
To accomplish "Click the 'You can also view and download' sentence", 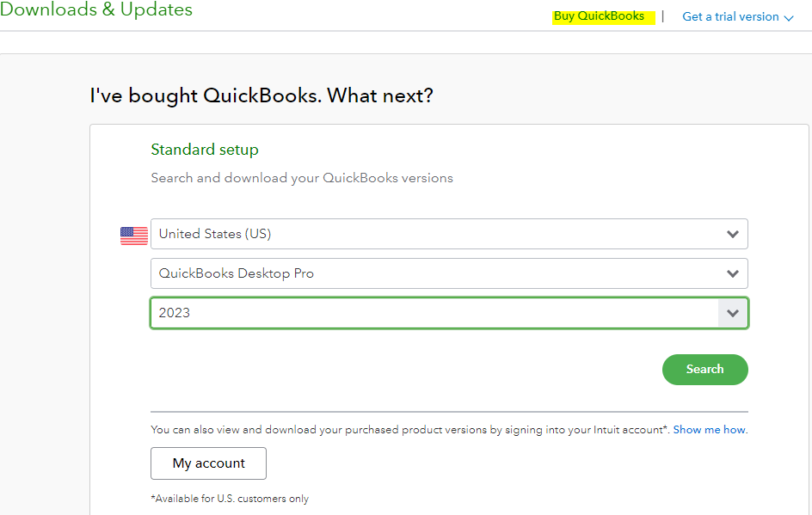I will [x=409, y=430].
